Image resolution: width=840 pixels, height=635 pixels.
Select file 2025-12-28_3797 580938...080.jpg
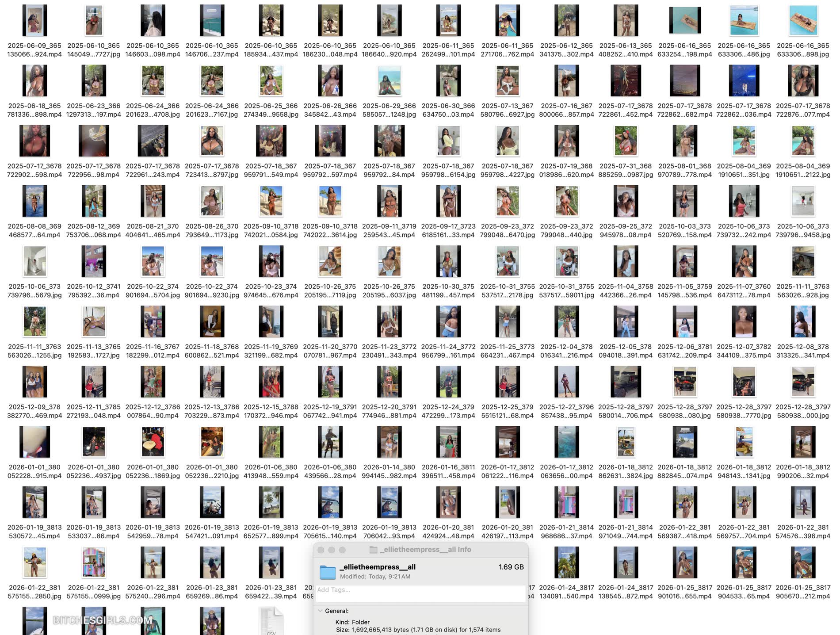684,382
